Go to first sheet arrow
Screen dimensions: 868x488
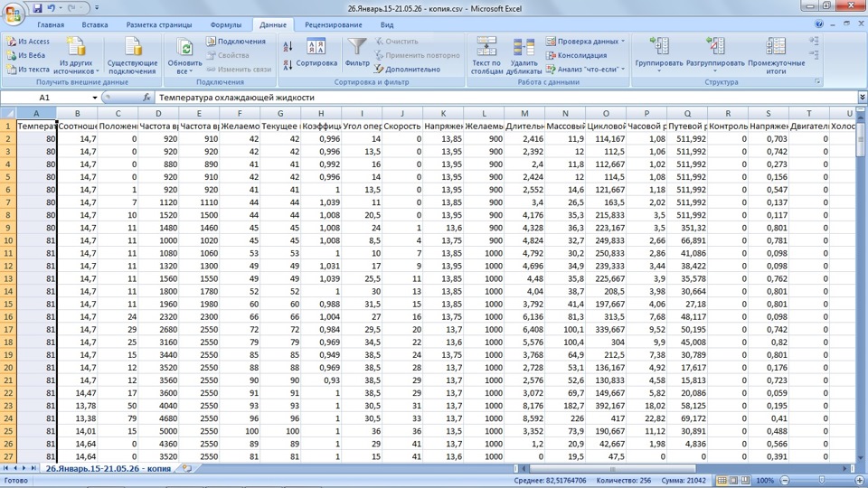pyautogui.click(x=6, y=468)
